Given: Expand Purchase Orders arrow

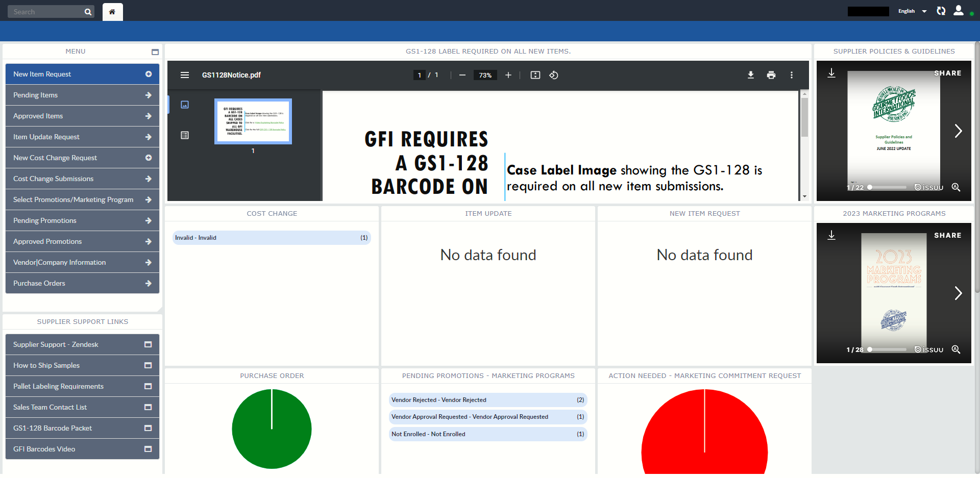Looking at the screenshot, I should pos(149,283).
